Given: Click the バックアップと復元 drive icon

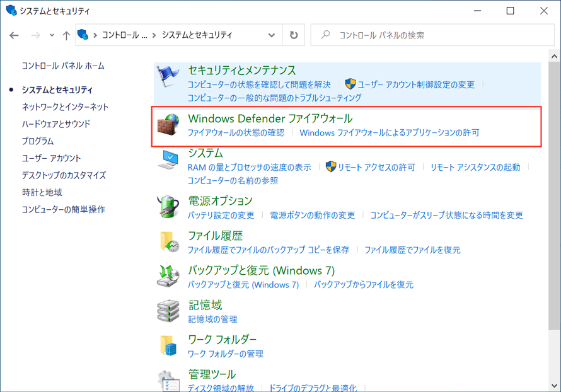Looking at the screenshot, I should (168, 276).
